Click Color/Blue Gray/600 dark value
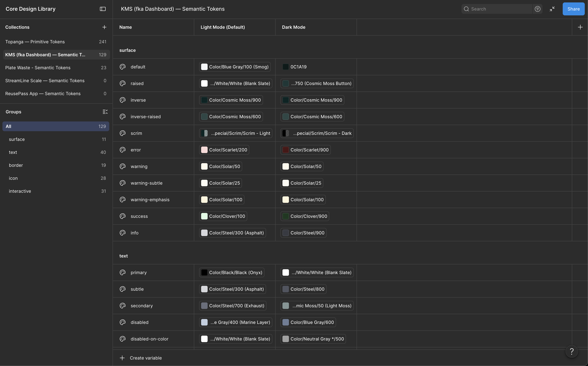The width and height of the screenshot is (588, 366). coord(308,322)
